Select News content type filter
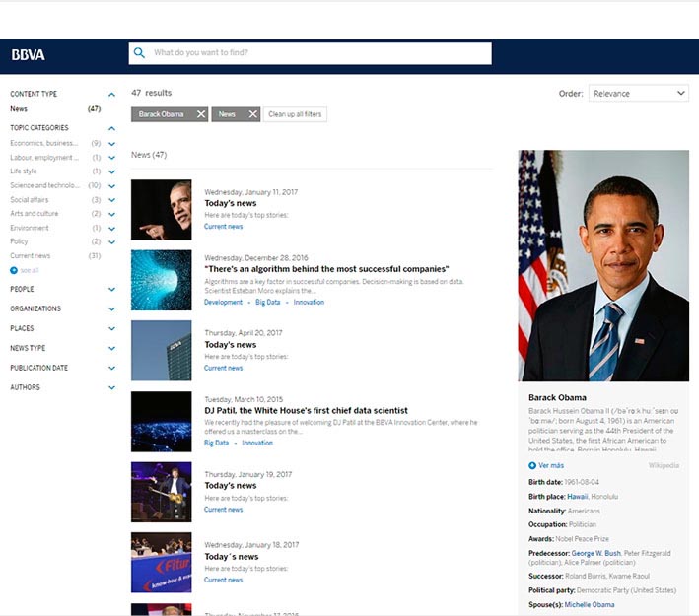This screenshot has height=616, width=699. point(19,109)
